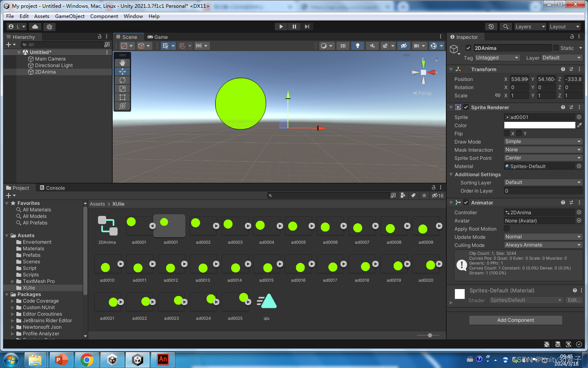
Task: Open the Culling Mode dropdown
Action: 543,245
